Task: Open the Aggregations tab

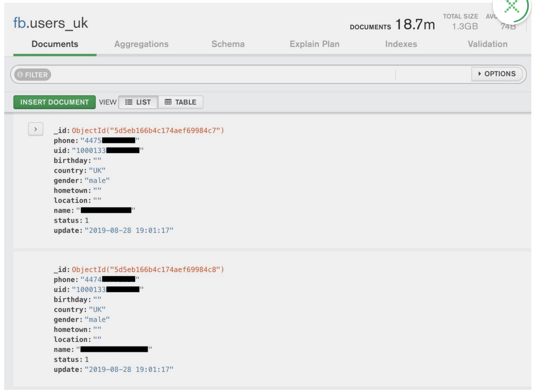Action: pyautogui.click(x=141, y=44)
